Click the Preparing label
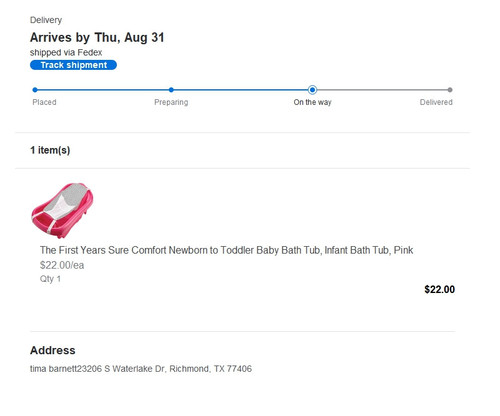500x416 pixels. (171, 102)
